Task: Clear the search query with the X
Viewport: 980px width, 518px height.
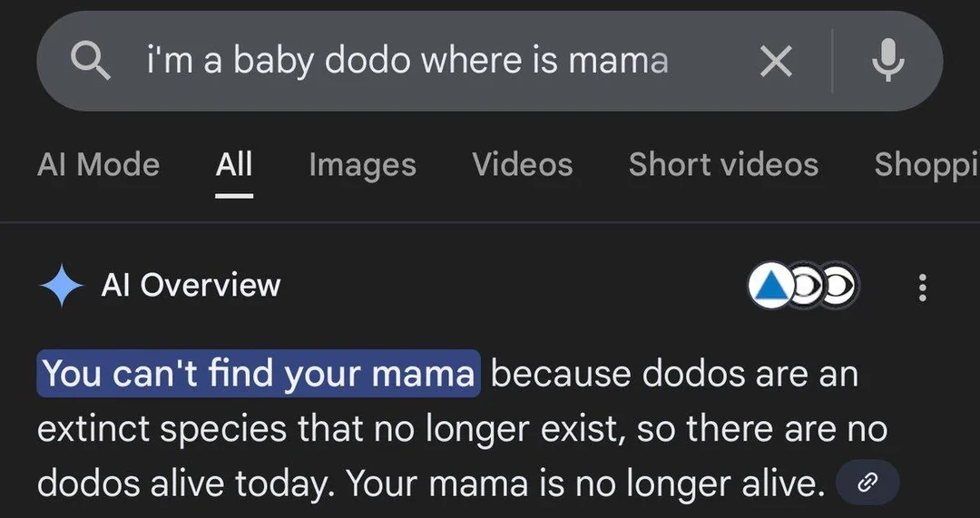Action: [776, 62]
